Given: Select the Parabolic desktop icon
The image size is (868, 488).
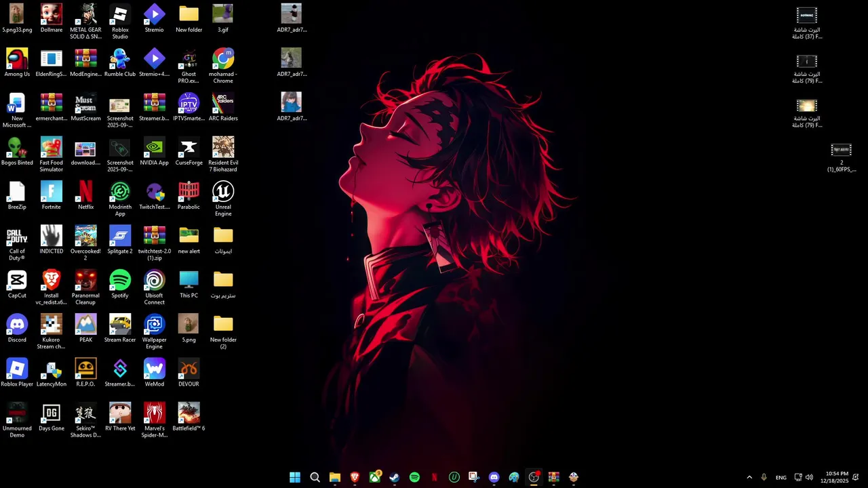Looking at the screenshot, I should 189,195.
